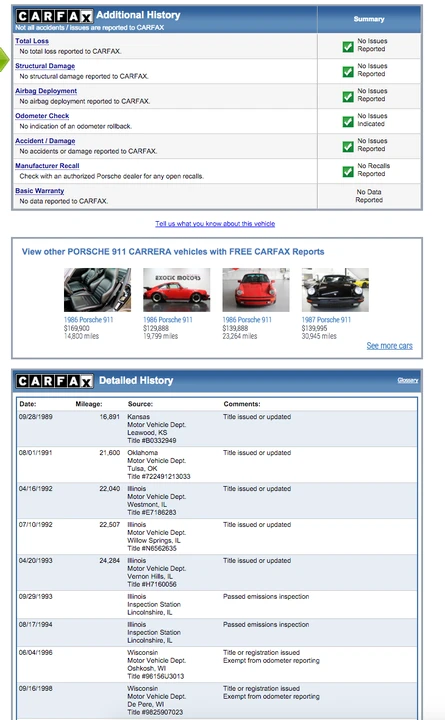Open the Glossary link in Detailed History

408,380
